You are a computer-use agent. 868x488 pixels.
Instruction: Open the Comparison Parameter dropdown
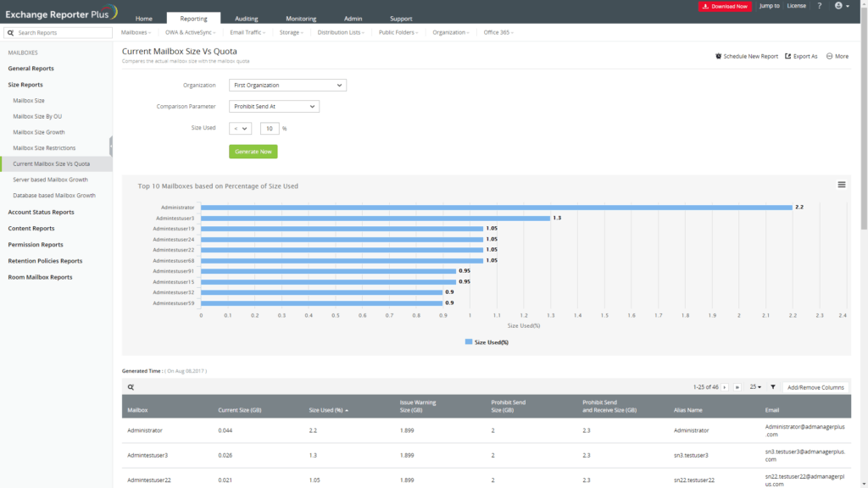click(274, 106)
